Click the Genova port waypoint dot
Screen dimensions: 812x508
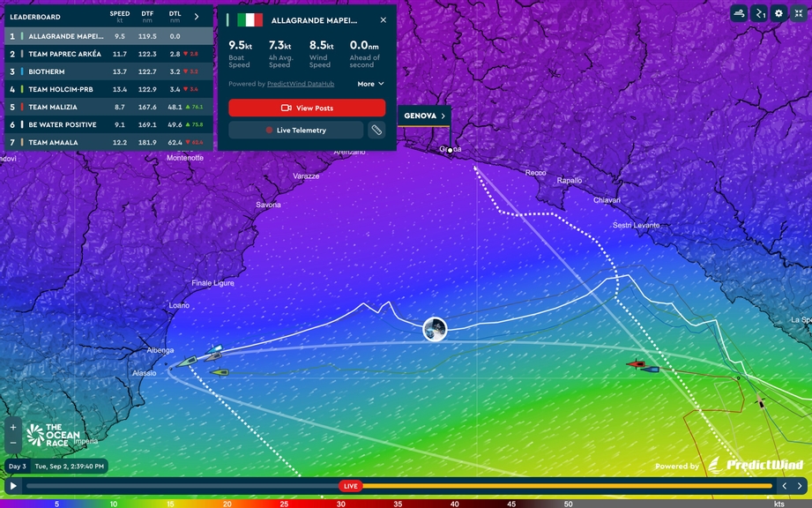(450, 150)
